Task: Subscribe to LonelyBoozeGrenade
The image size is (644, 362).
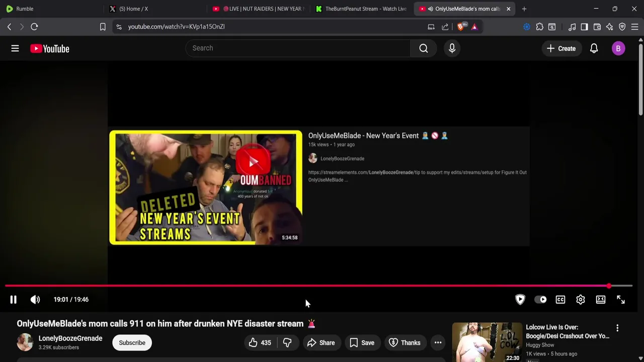Action: 132,343
